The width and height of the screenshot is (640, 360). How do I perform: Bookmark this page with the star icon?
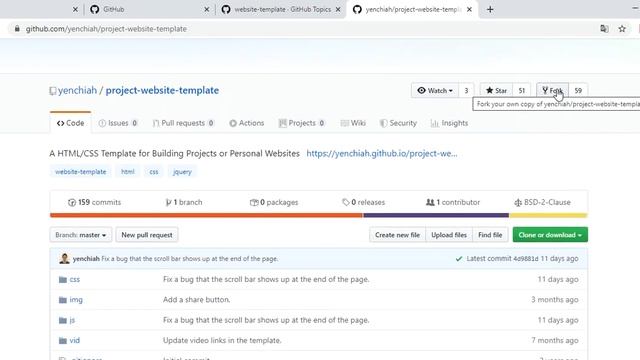point(622,29)
